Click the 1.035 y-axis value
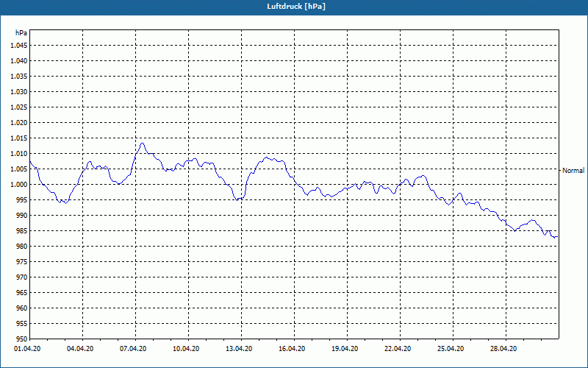This screenshot has width=588, height=368. pyautogui.click(x=19, y=77)
